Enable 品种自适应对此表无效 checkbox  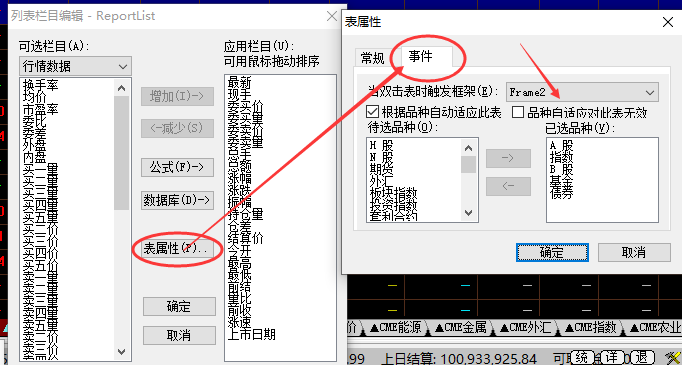coord(518,112)
